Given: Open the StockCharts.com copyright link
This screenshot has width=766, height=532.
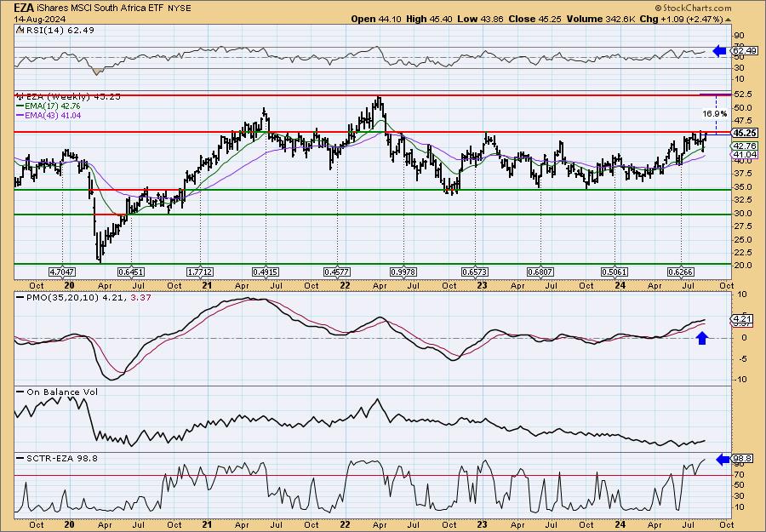Looking at the screenshot, I should click(x=692, y=8).
